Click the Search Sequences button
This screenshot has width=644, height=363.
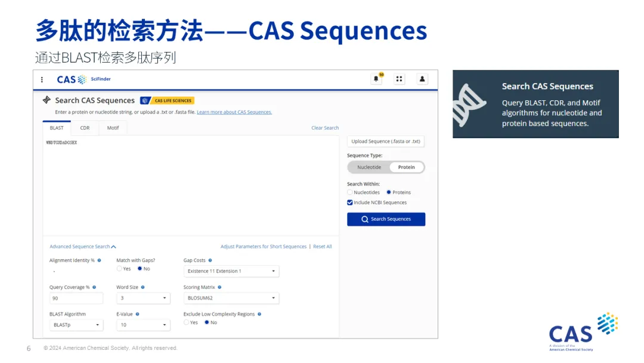386,219
